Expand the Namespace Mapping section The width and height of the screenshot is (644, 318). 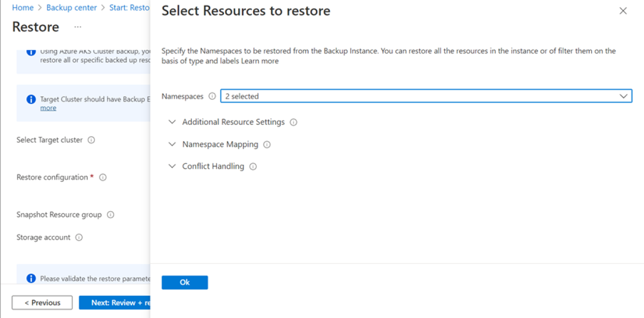(172, 144)
